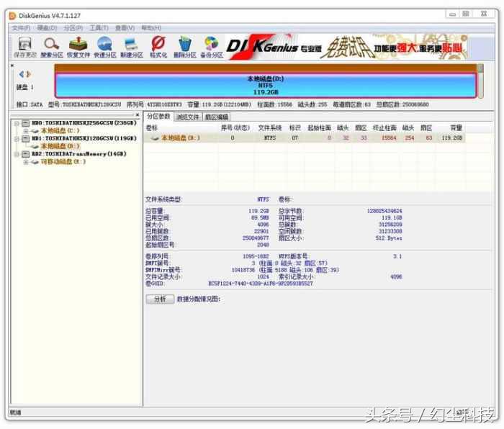
Task: Click the 终止柱面 column header
Action: coord(384,128)
